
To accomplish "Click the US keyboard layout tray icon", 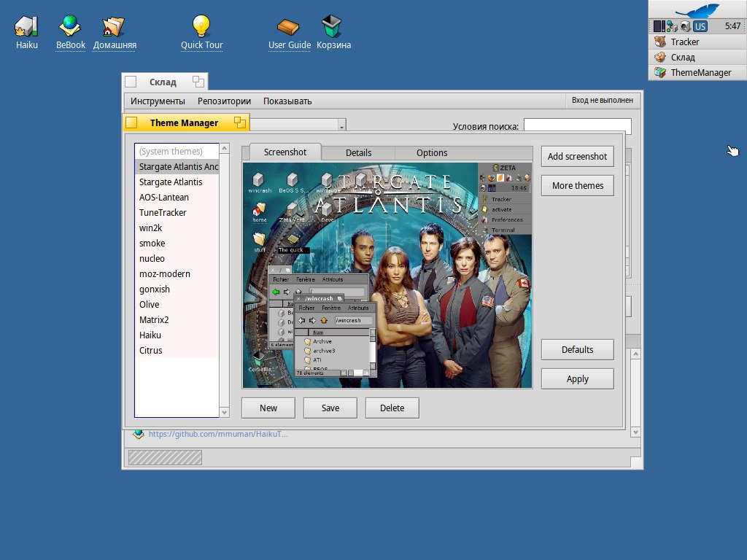I will coord(700,27).
